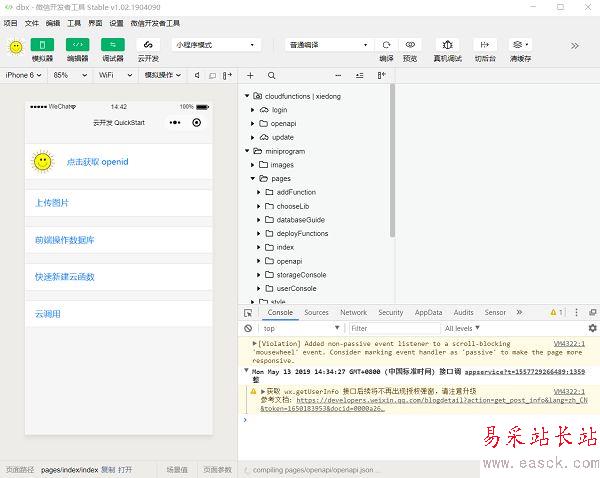Click the compile refresh icon
Screen dimensions: 600x478
[386, 45]
